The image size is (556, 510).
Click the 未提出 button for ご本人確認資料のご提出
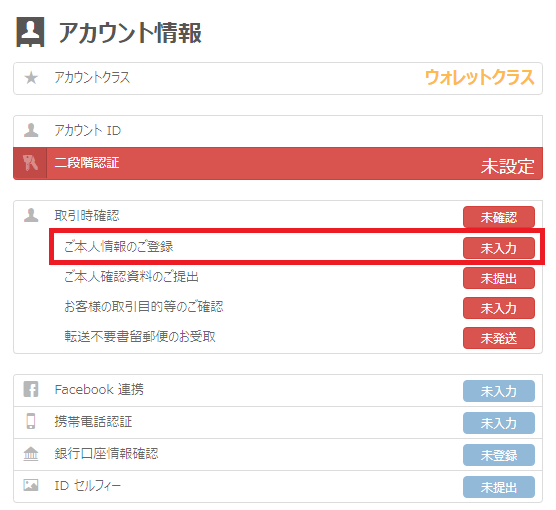click(x=499, y=278)
